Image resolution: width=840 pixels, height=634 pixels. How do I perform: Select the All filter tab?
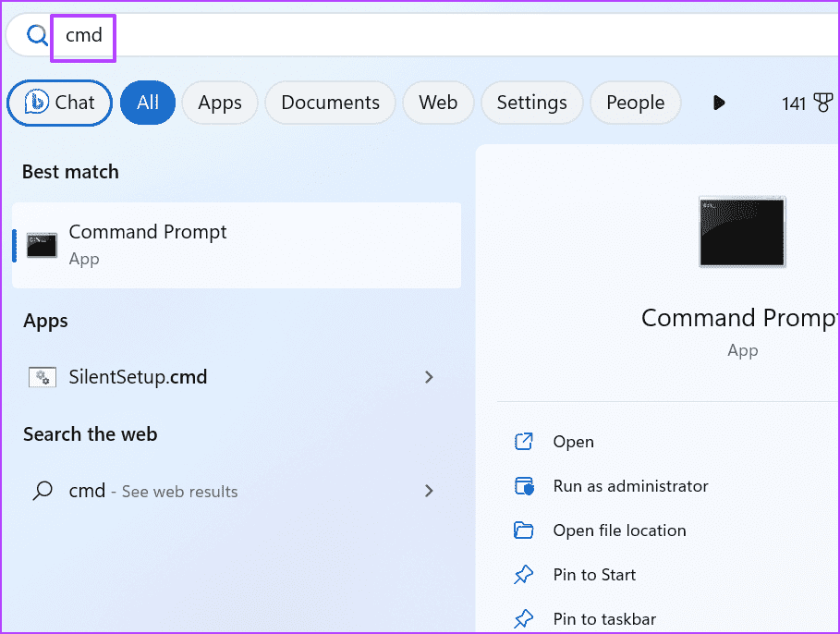point(148,103)
